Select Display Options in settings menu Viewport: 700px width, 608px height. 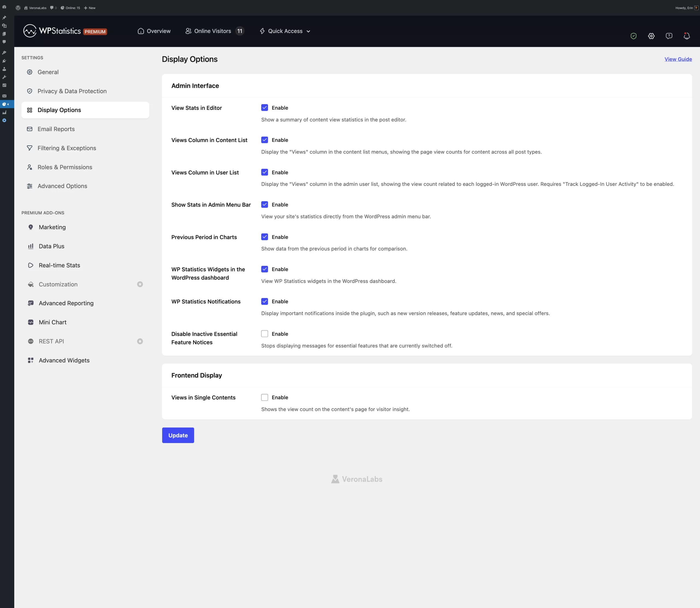coord(85,110)
